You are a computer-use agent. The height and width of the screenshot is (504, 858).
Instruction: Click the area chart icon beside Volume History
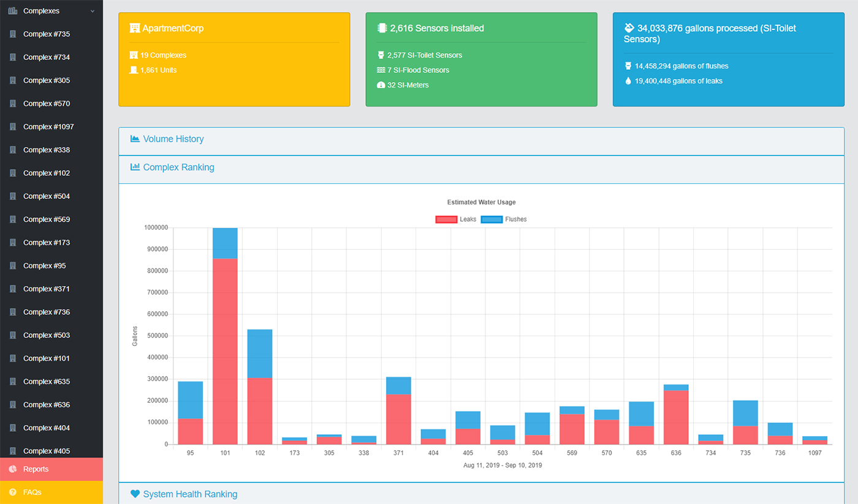pos(135,139)
